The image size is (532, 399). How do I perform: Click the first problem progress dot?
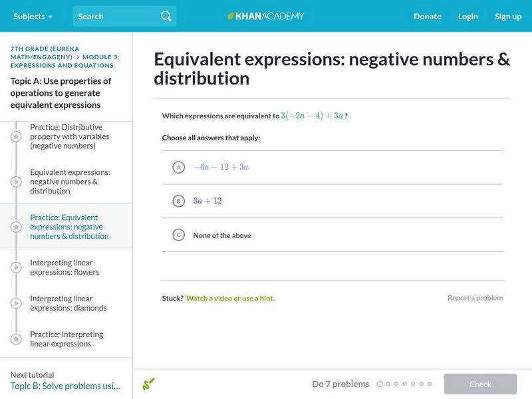coord(380,384)
